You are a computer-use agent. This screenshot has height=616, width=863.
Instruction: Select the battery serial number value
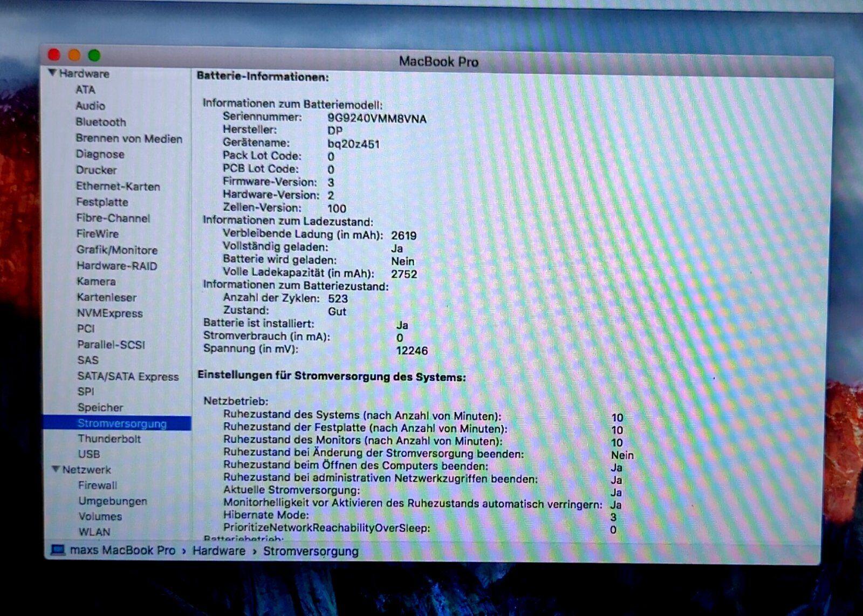pos(376,119)
